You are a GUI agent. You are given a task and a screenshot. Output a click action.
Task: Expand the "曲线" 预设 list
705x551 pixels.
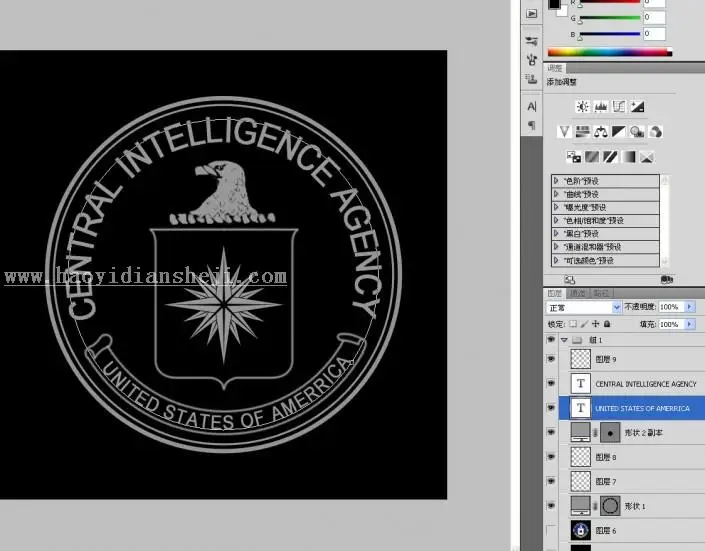[x=557, y=194]
